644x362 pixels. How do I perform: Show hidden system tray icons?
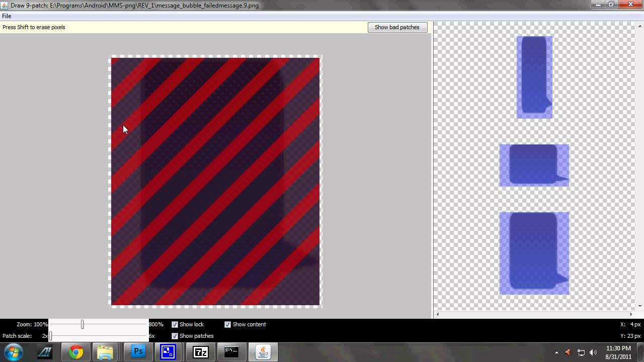(556, 352)
